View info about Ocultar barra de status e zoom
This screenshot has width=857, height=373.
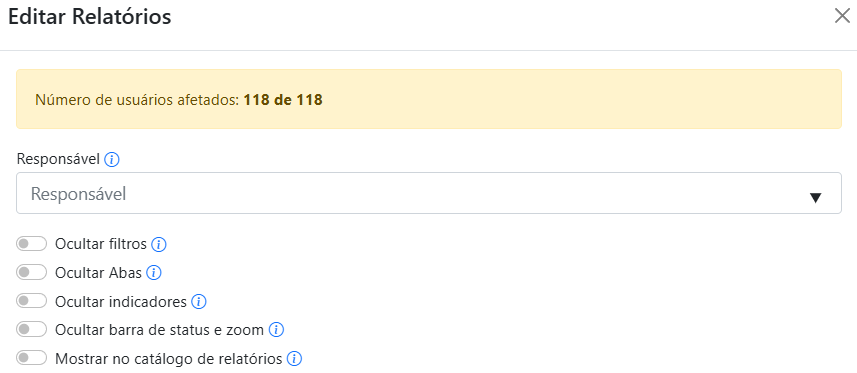point(276,330)
